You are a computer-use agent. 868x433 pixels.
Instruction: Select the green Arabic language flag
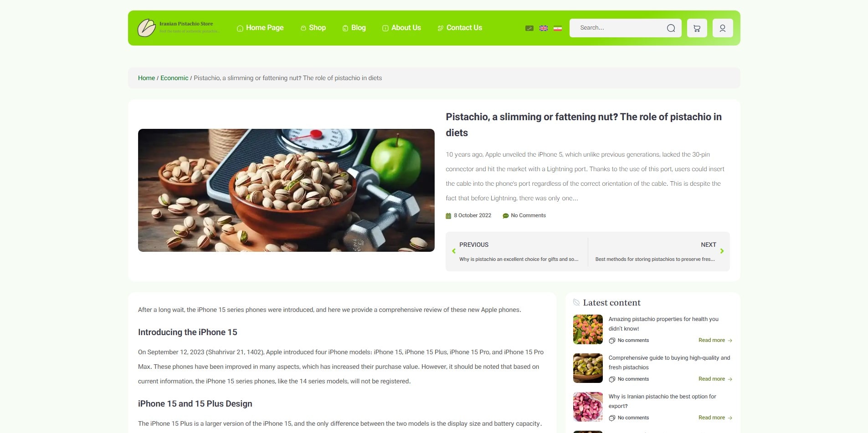coord(529,28)
